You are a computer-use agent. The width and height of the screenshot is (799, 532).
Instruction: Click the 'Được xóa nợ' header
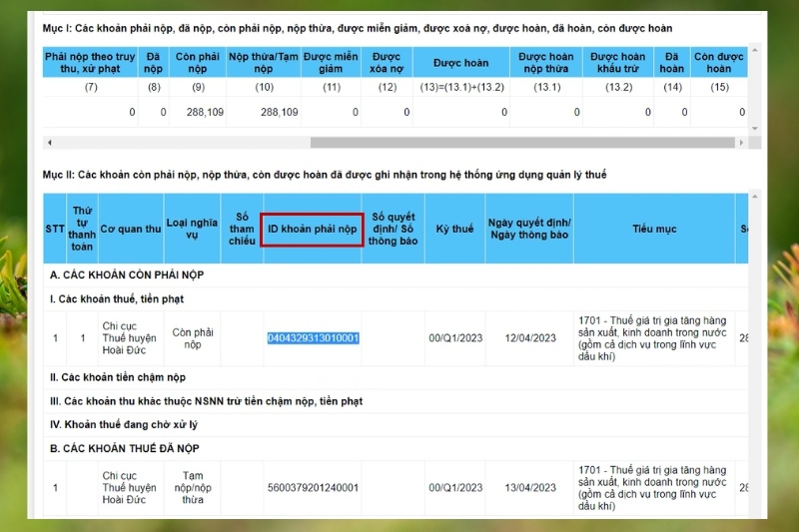tap(387, 62)
